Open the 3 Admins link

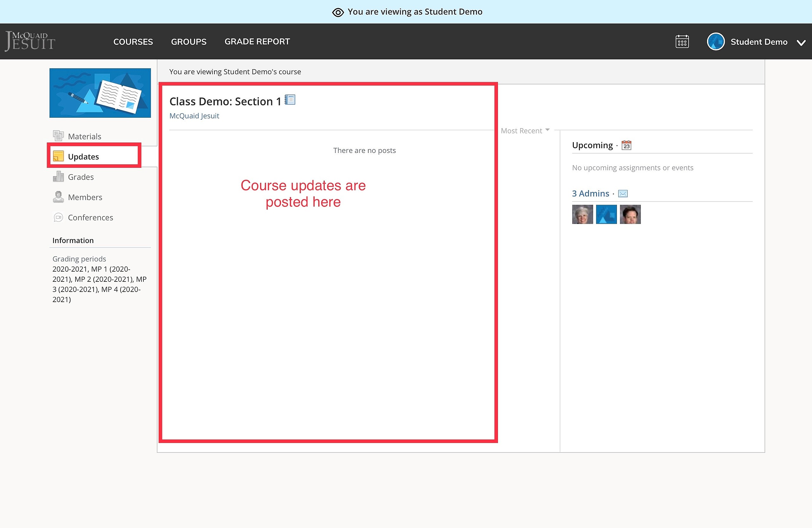tap(591, 194)
